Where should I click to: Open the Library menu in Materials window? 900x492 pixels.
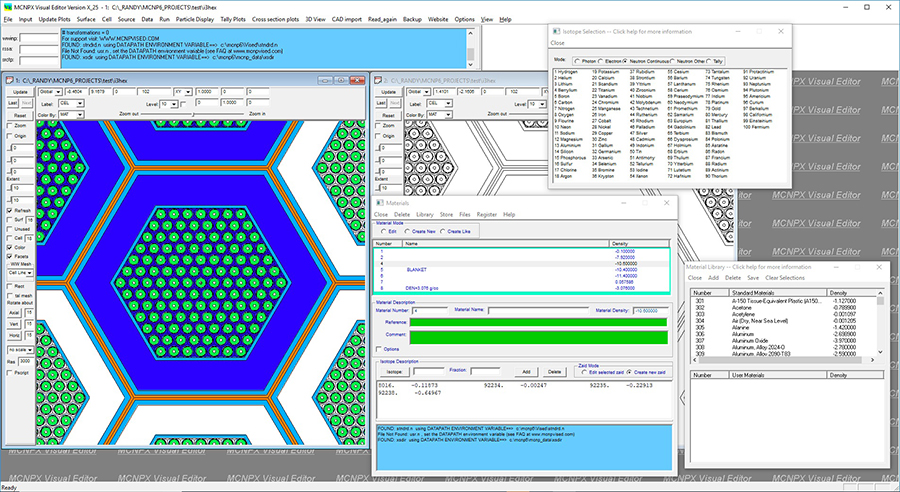[425, 214]
